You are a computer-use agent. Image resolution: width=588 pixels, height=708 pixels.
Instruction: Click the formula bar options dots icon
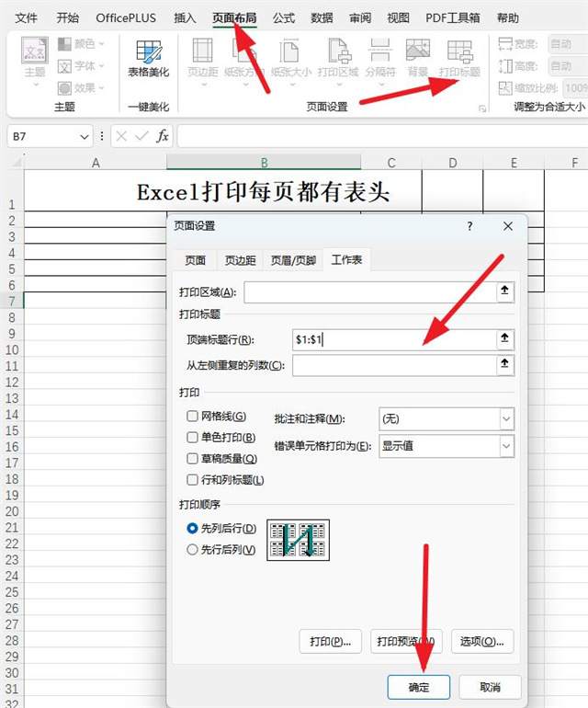pos(102,136)
